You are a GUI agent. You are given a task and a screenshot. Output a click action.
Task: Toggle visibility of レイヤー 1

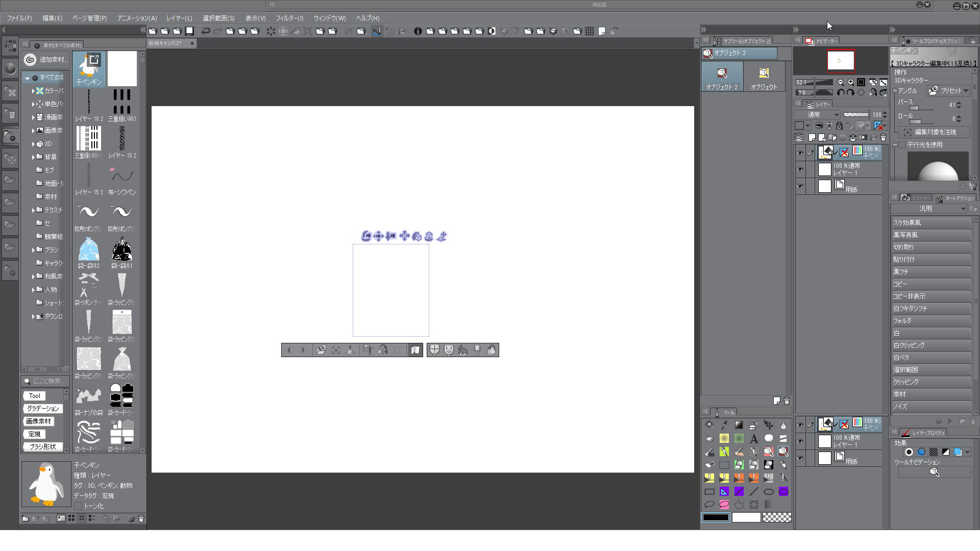coord(800,169)
